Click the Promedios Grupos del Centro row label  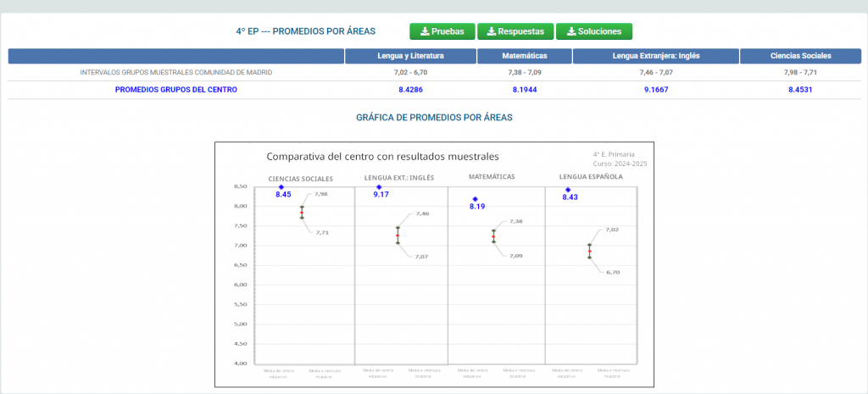pos(176,90)
